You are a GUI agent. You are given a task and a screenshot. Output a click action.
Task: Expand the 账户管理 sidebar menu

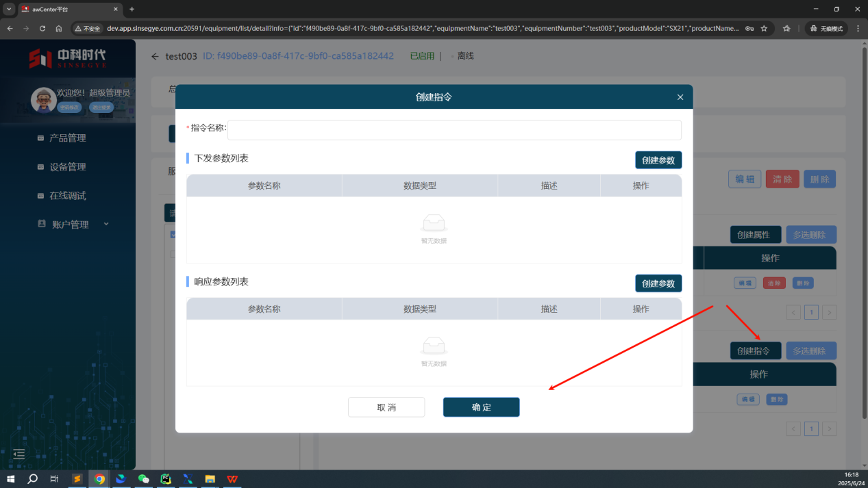70,224
